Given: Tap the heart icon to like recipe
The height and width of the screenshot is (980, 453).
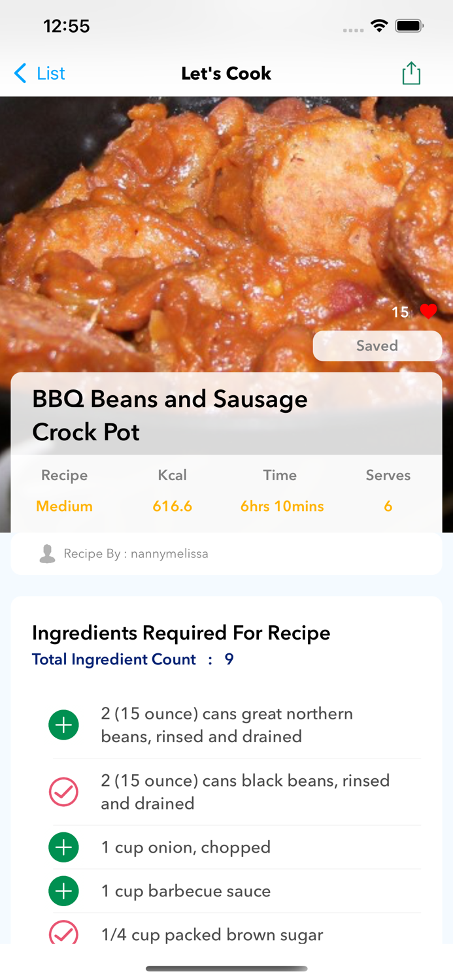Looking at the screenshot, I should coord(428,312).
